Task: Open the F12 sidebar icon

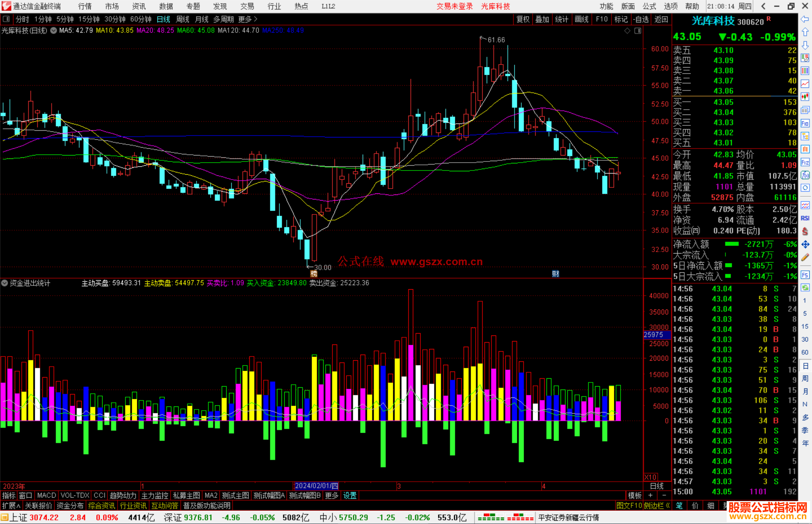Action: [805, 162]
